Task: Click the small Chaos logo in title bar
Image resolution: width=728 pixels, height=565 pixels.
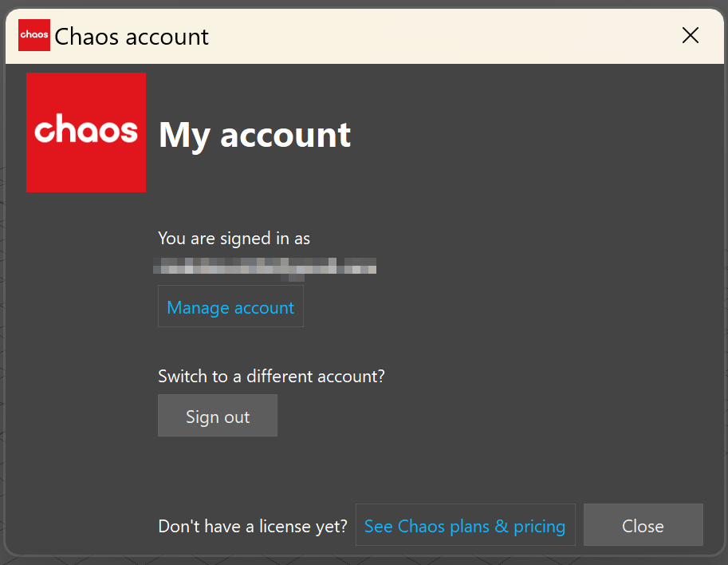Action: [34, 35]
